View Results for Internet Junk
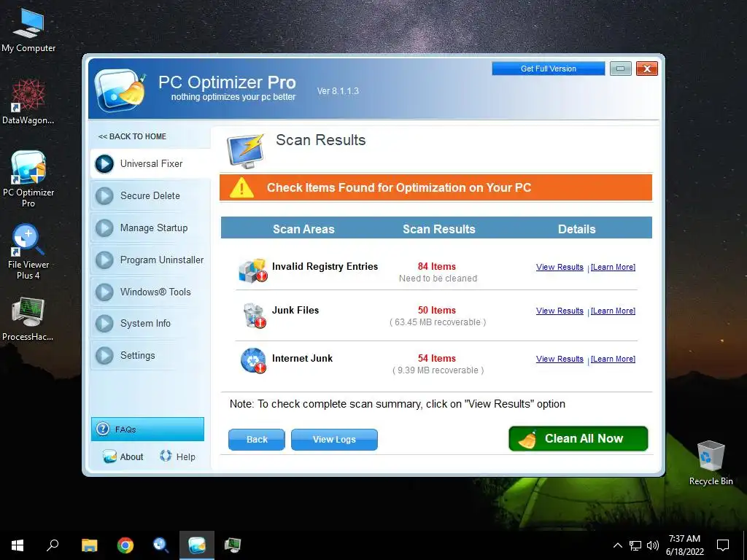This screenshot has width=747, height=560. [560, 359]
